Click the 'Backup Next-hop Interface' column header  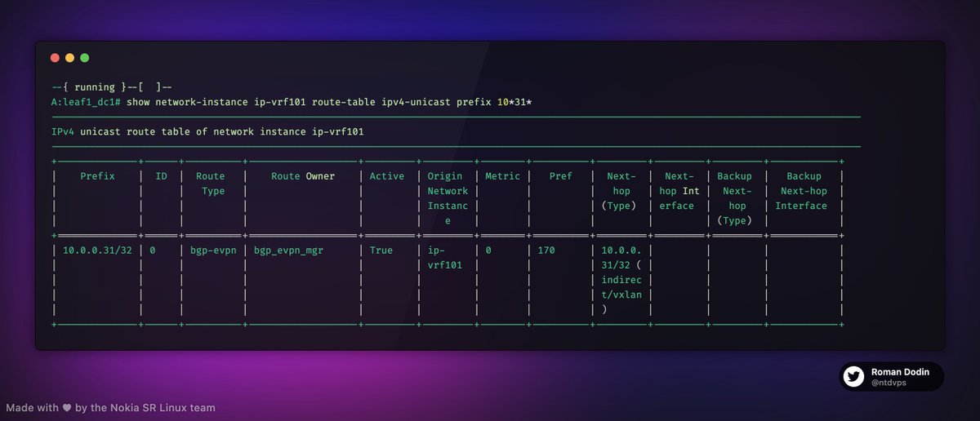click(804, 191)
